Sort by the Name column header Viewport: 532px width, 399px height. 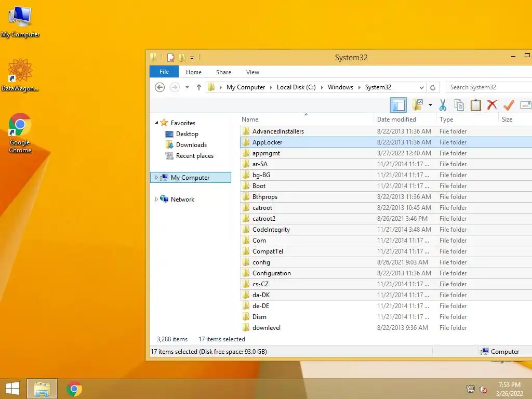click(307, 119)
